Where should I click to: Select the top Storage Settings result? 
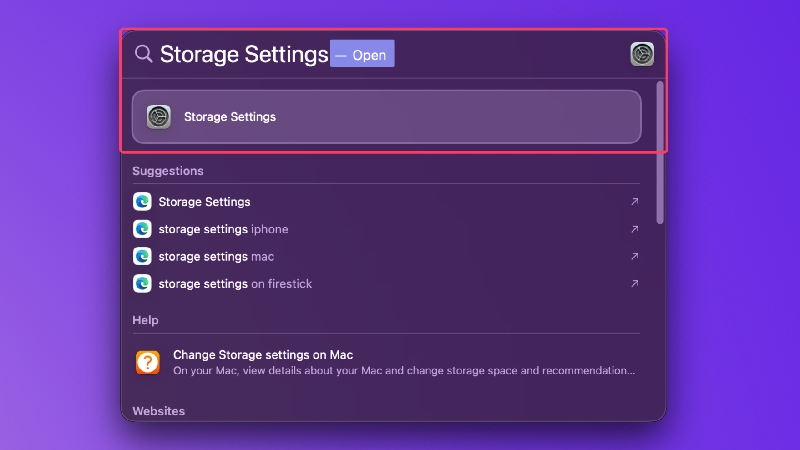386,117
